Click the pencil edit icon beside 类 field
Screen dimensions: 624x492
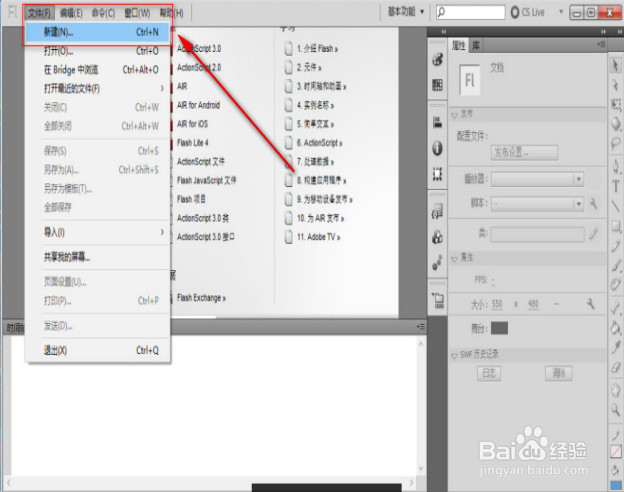point(593,234)
